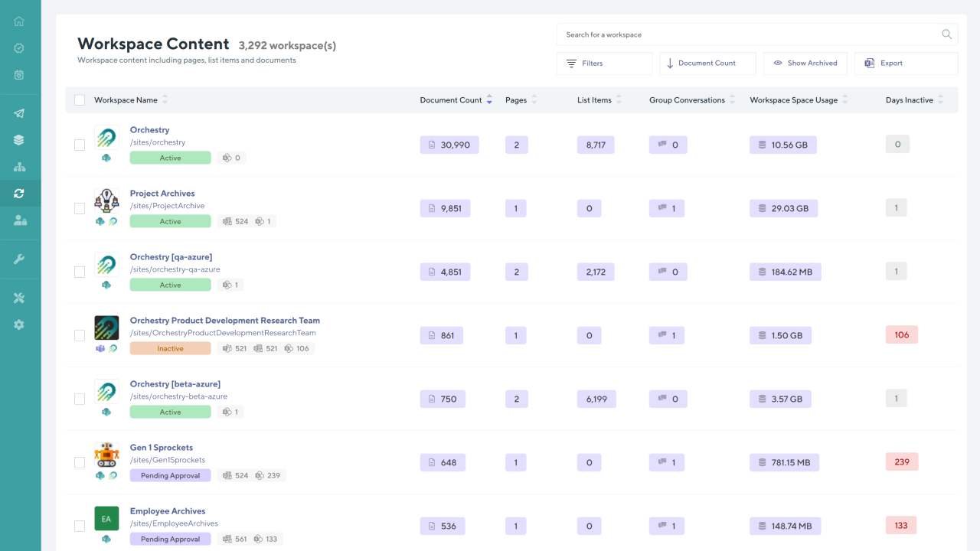This screenshot has height=551, width=980.
Task: Tick the checkbox beside Gen 1 Sprockets
Action: (79, 462)
